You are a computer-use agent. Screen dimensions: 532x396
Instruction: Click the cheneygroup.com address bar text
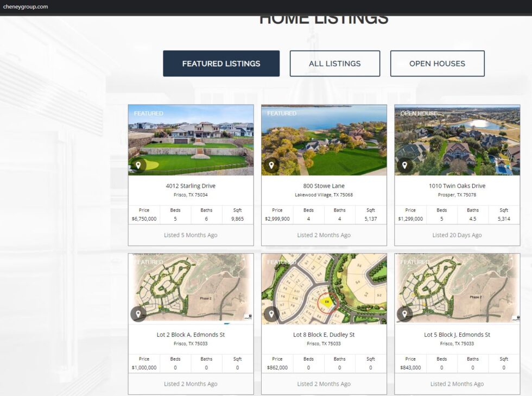click(26, 7)
